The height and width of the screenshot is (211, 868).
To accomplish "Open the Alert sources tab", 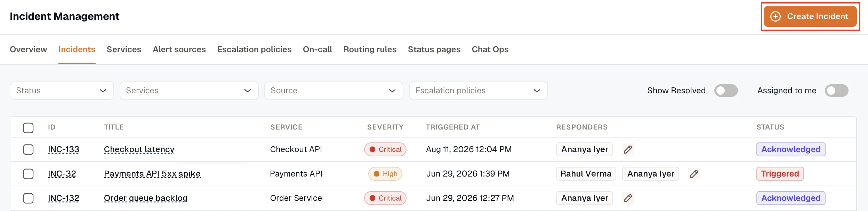I will (x=179, y=49).
